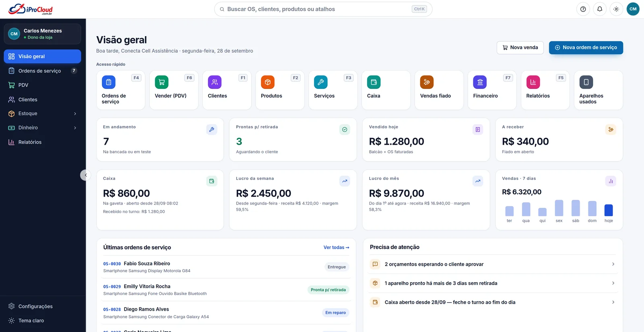The height and width of the screenshot is (332, 644).
Task: Open Ordens de serviço quick access tile
Action: (121, 90)
